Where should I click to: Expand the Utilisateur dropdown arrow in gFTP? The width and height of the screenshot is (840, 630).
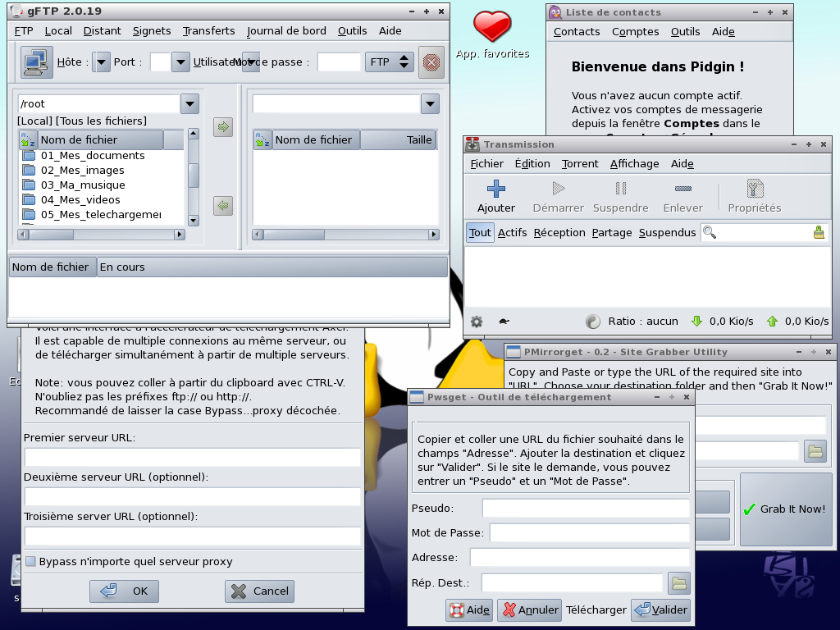251,62
